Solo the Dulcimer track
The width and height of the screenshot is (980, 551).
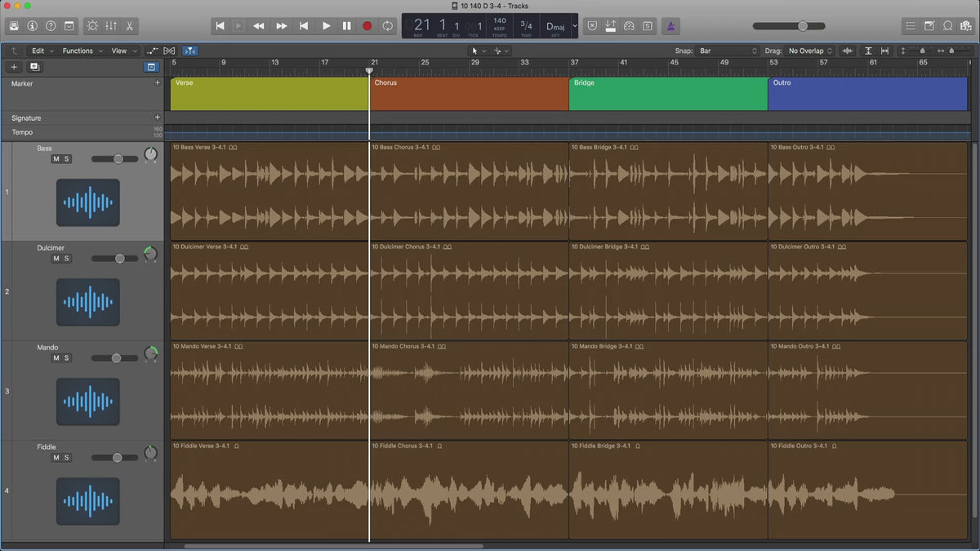click(x=67, y=259)
